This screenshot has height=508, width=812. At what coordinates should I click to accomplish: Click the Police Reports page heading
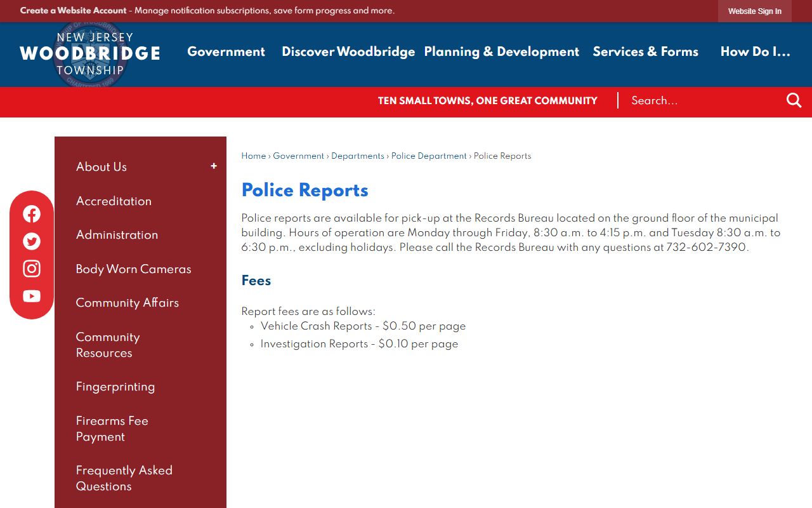click(x=305, y=190)
